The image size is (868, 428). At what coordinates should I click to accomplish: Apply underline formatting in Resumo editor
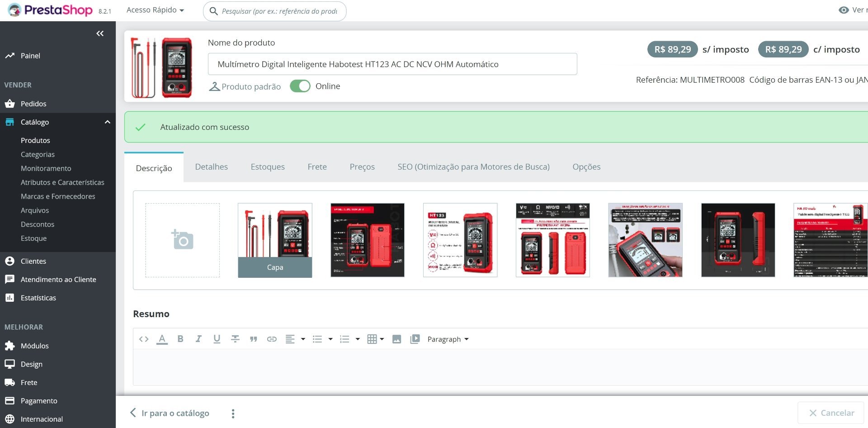click(x=217, y=339)
